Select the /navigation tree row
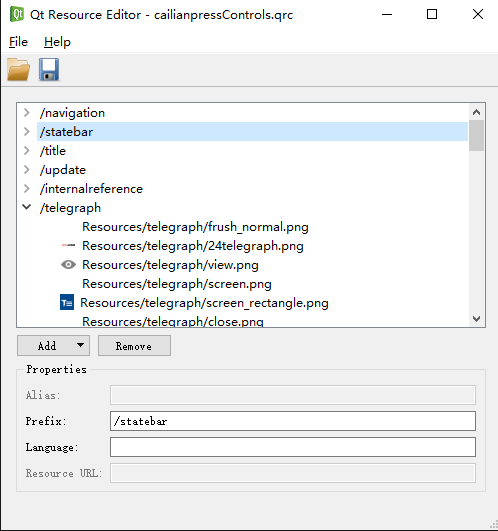The height and width of the screenshot is (531, 498). 252,113
